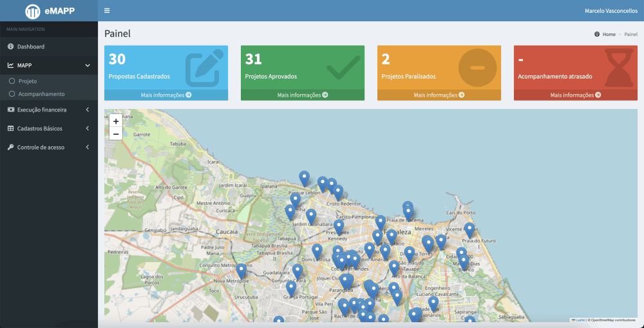Select Acompanhamento submenu item
Image resolution: width=644 pixels, height=328 pixels.
tap(41, 94)
